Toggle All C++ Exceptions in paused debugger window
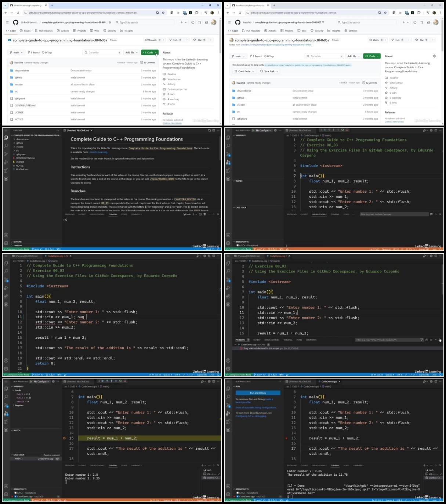This screenshot has height=504, width=446. (x=15, y=493)
